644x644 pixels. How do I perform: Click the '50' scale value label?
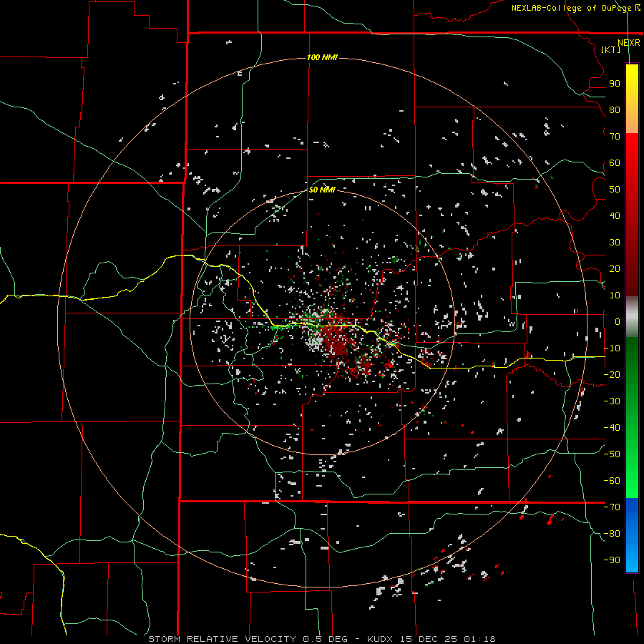pos(615,190)
